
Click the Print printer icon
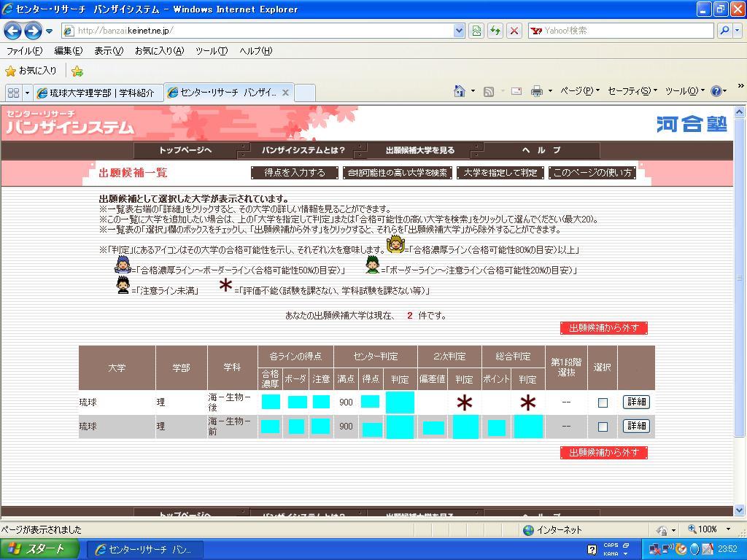click(x=537, y=91)
